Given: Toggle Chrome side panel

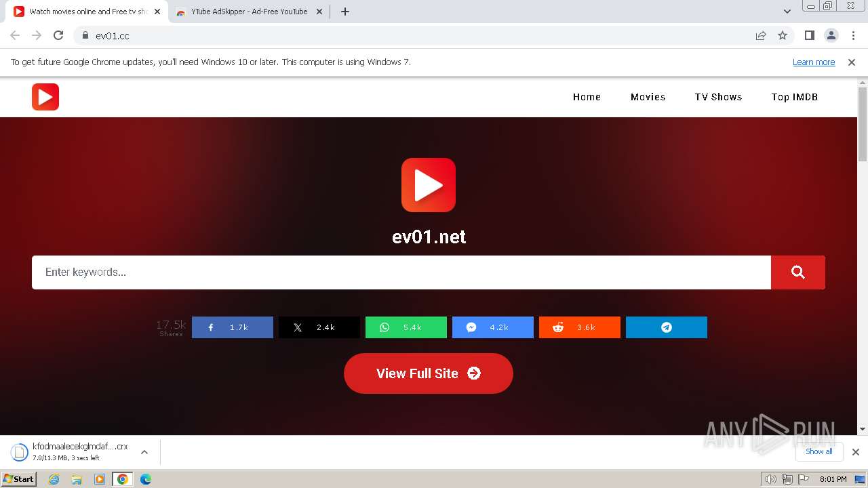Looking at the screenshot, I should click(x=810, y=35).
